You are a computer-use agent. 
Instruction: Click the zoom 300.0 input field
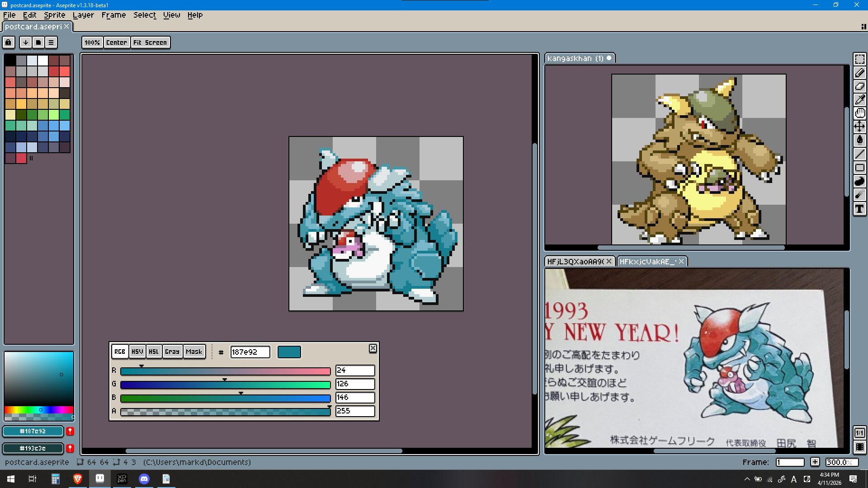[841, 462]
